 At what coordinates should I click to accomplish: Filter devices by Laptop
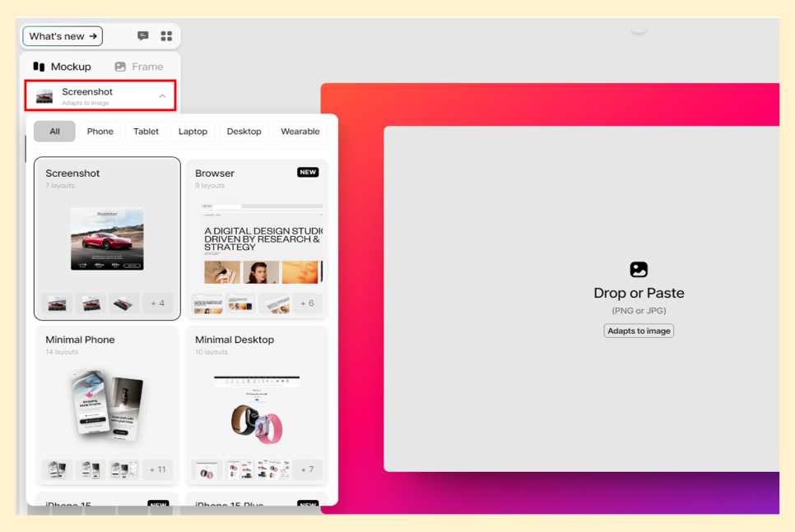tap(193, 132)
